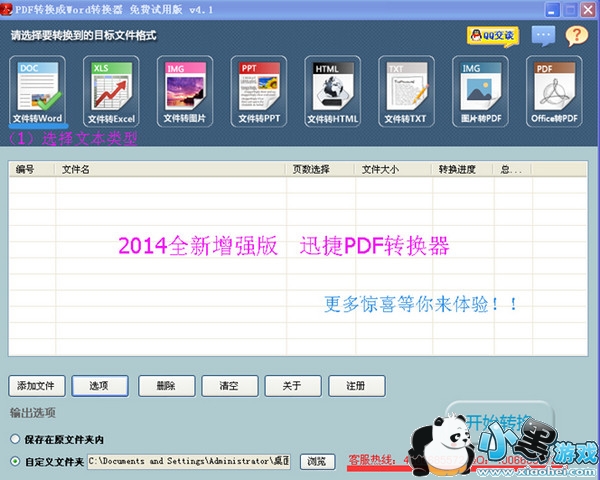Browse for a folder with 浏览
This screenshot has width=600, height=480.
pos(318,462)
